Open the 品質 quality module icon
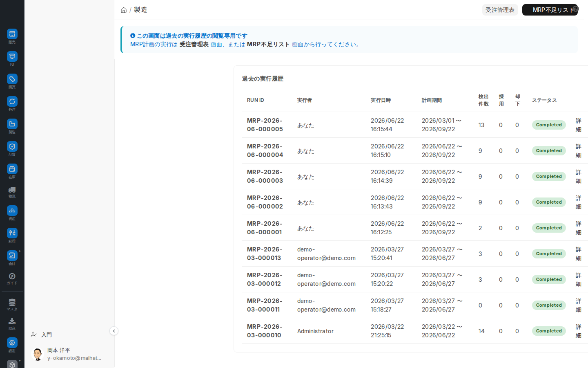The height and width of the screenshot is (368, 588). tap(12, 146)
